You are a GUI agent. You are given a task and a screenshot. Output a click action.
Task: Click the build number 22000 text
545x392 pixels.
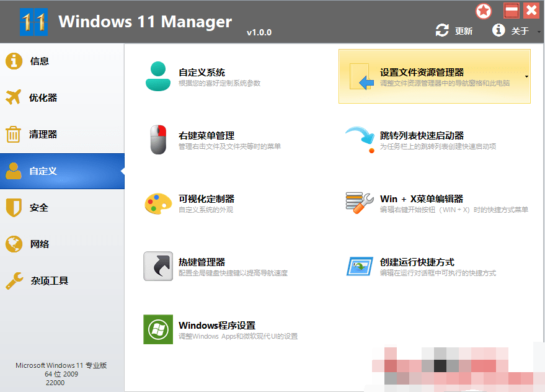pyautogui.click(x=55, y=383)
